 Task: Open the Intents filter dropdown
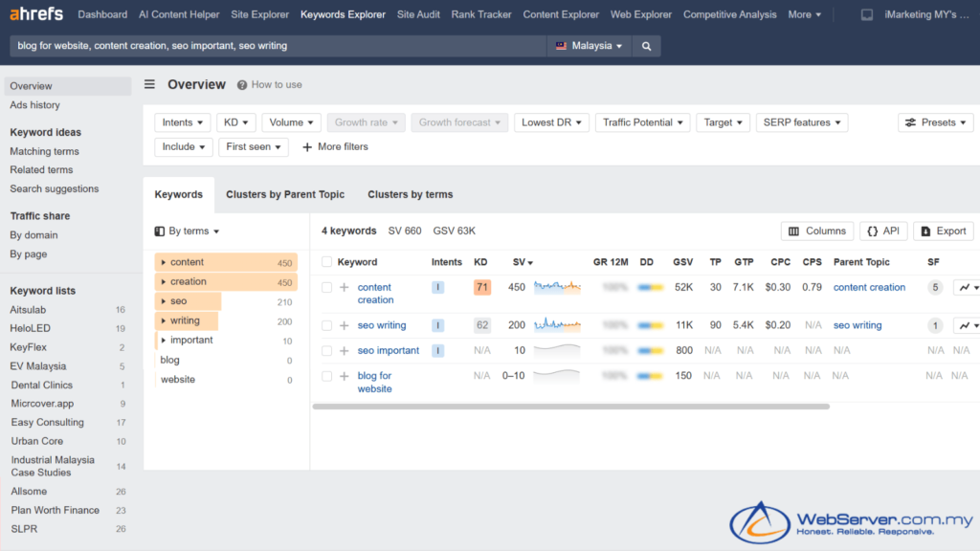coord(183,122)
